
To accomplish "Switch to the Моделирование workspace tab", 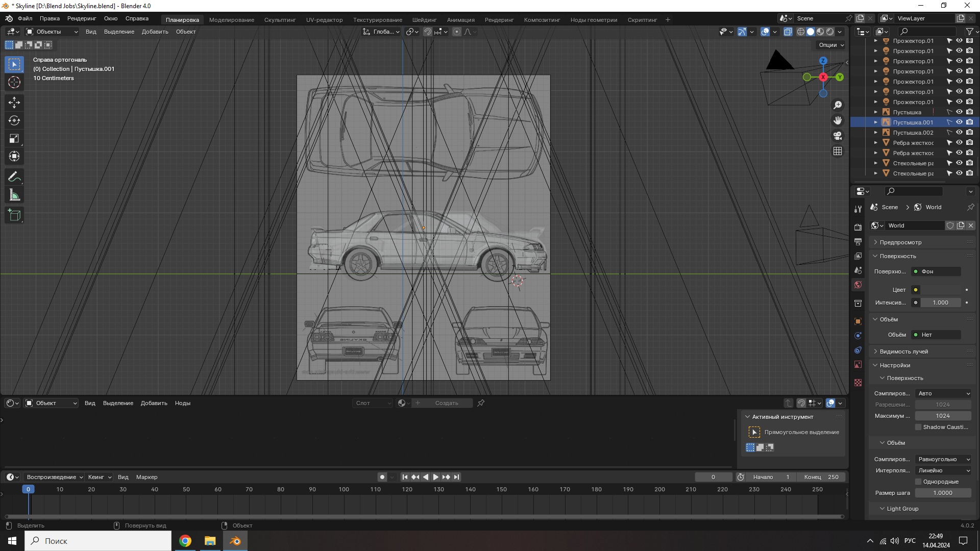I will [231, 20].
